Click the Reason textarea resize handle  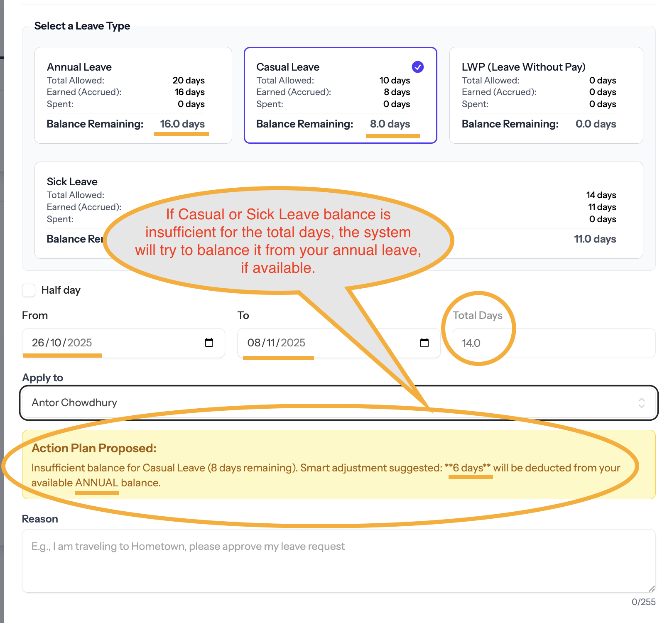[x=651, y=588]
